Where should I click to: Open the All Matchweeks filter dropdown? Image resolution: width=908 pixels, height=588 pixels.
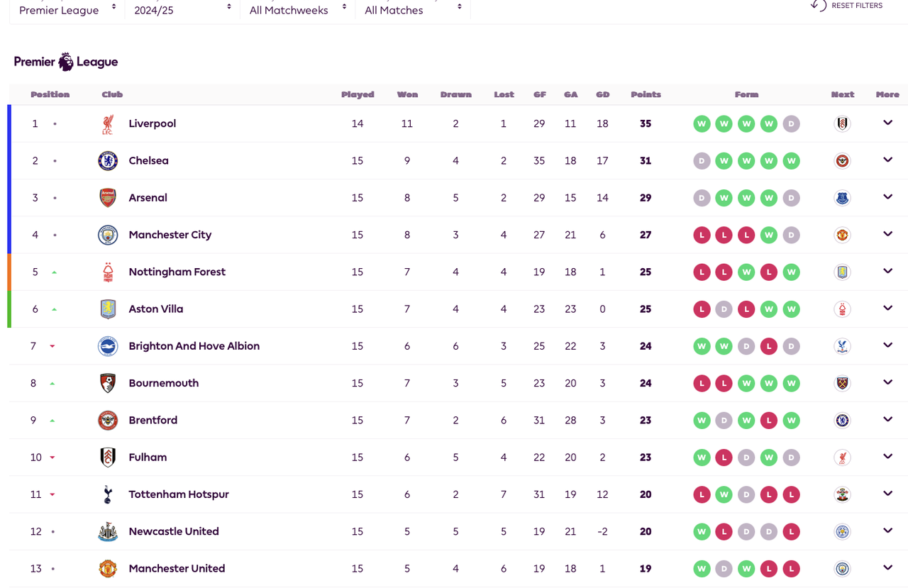(298, 10)
